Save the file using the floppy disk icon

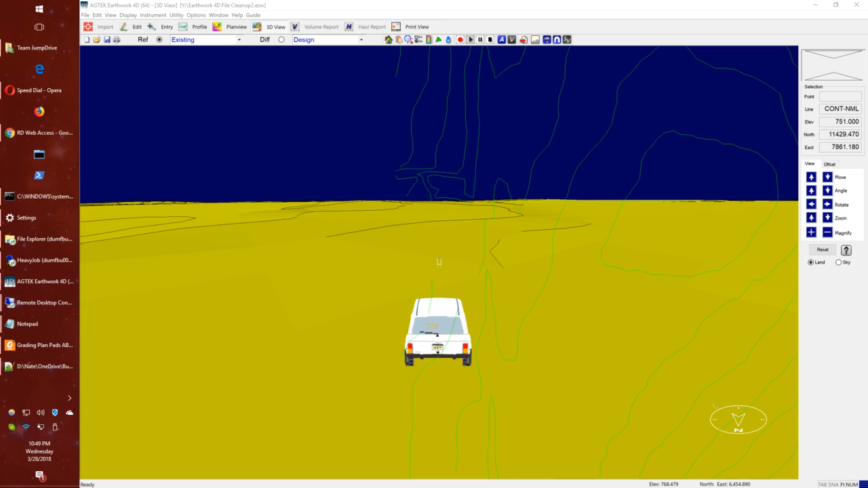click(x=106, y=39)
